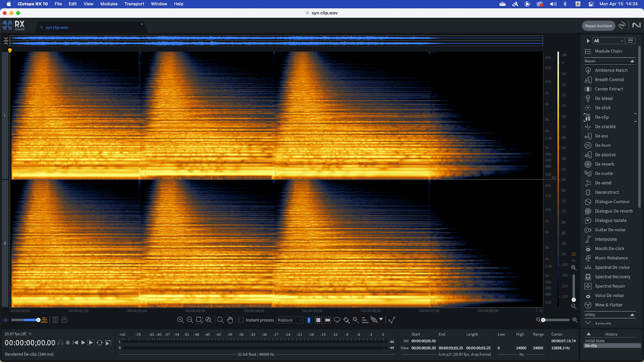
Task: Collapse the Repair module category
Action: click(632, 61)
